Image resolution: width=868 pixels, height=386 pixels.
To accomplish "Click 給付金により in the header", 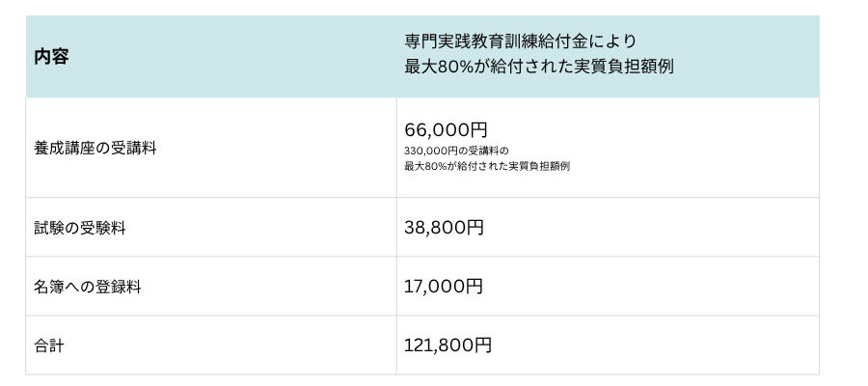I will coord(586,43).
